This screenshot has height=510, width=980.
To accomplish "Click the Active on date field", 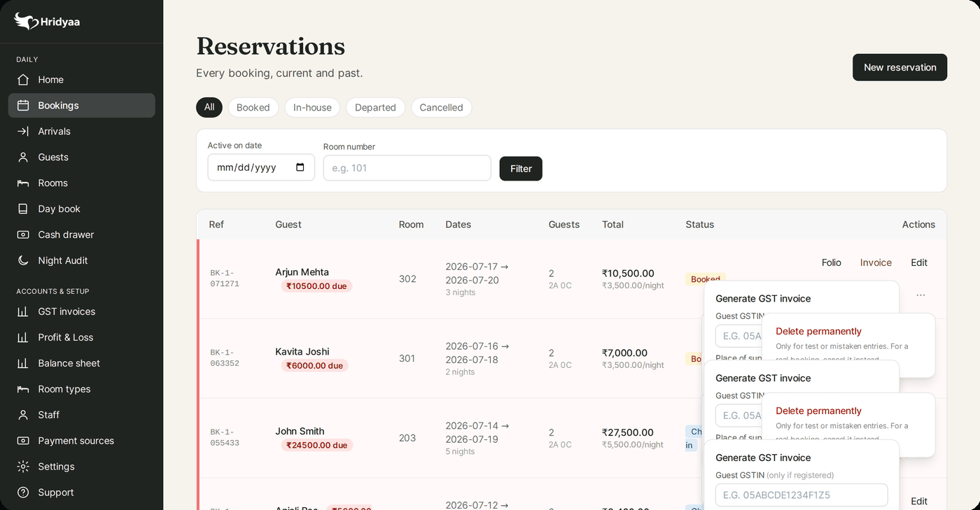I will coord(261,168).
